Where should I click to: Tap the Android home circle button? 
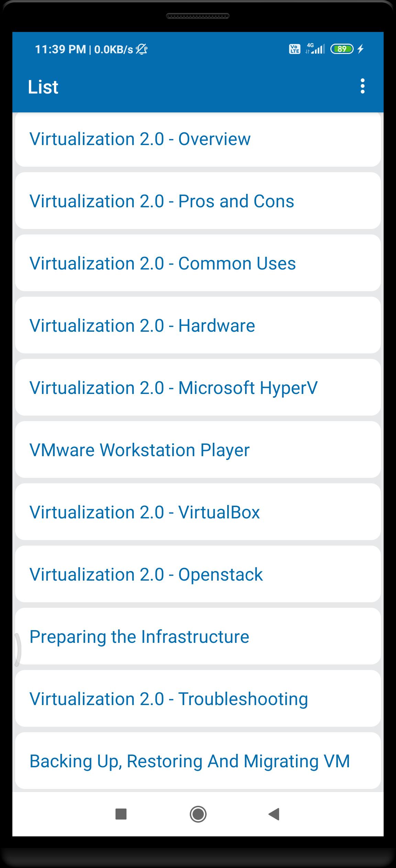point(198,814)
